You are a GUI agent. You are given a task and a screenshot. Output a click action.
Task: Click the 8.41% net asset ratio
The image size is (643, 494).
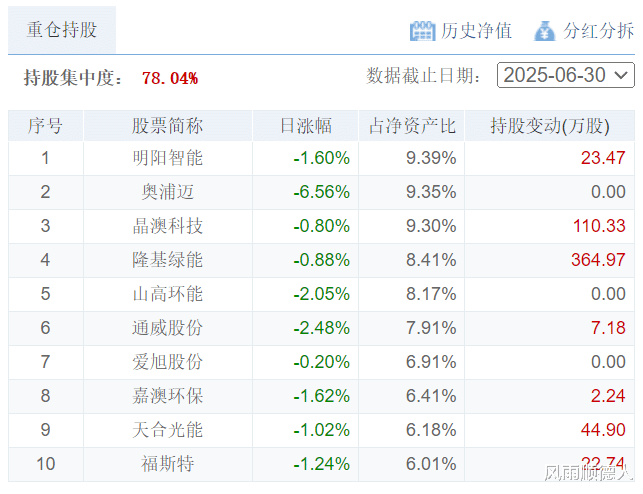point(431,260)
